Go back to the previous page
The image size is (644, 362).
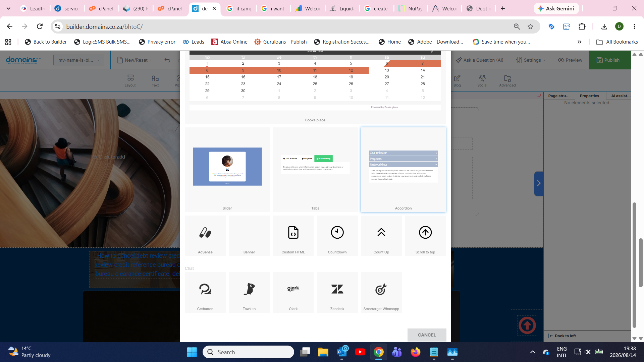tap(9, 26)
